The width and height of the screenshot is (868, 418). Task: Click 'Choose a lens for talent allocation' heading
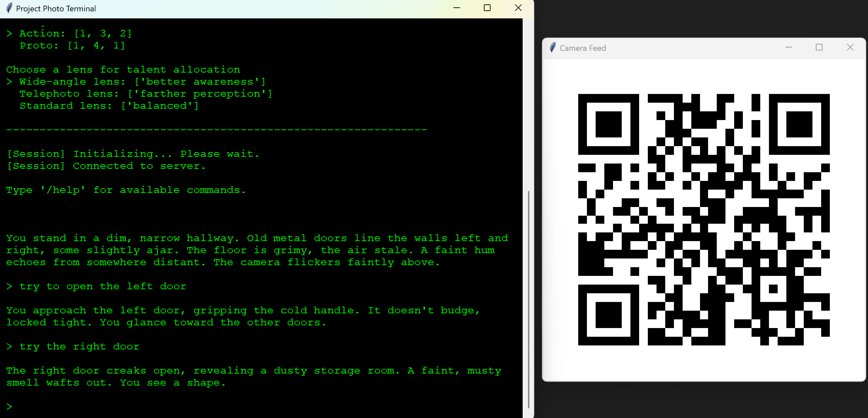(123, 70)
